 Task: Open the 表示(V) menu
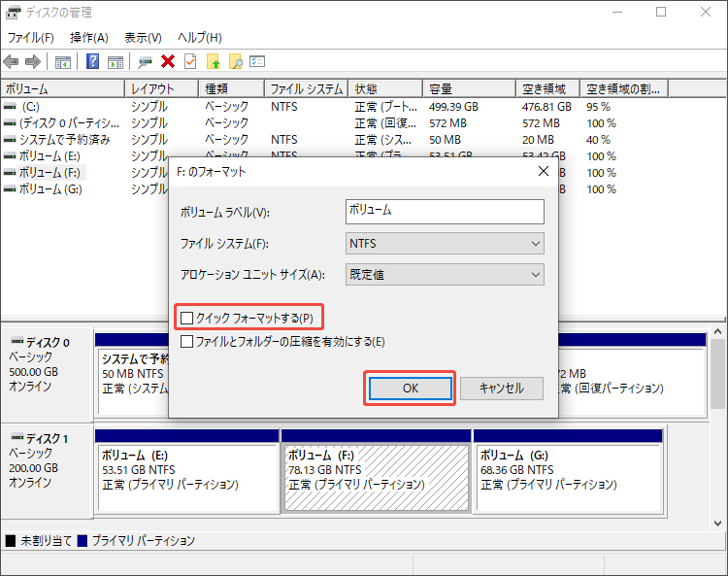(143, 38)
